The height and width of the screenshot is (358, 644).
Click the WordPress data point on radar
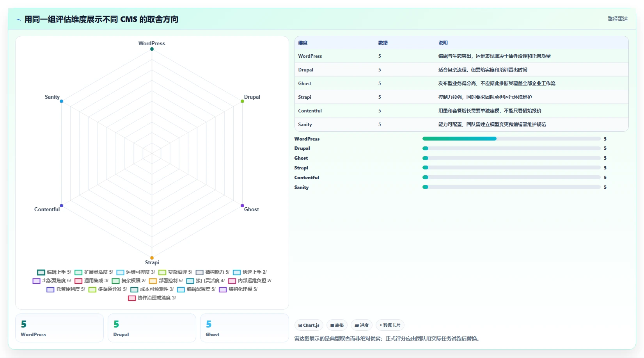tap(152, 49)
